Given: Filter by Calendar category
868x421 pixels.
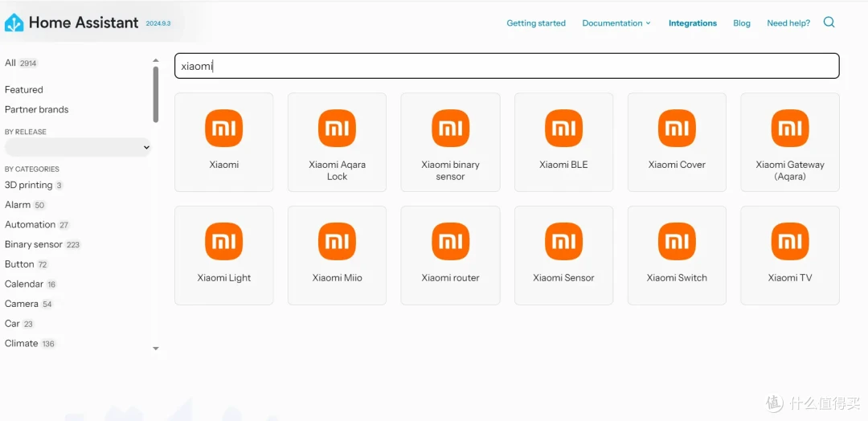Looking at the screenshot, I should click(x=31, y=284).
